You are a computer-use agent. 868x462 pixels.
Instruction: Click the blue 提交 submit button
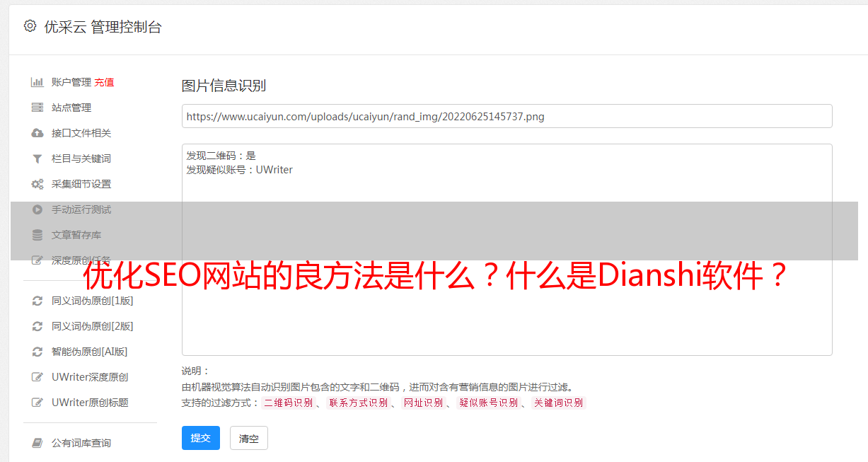(201, 438)
